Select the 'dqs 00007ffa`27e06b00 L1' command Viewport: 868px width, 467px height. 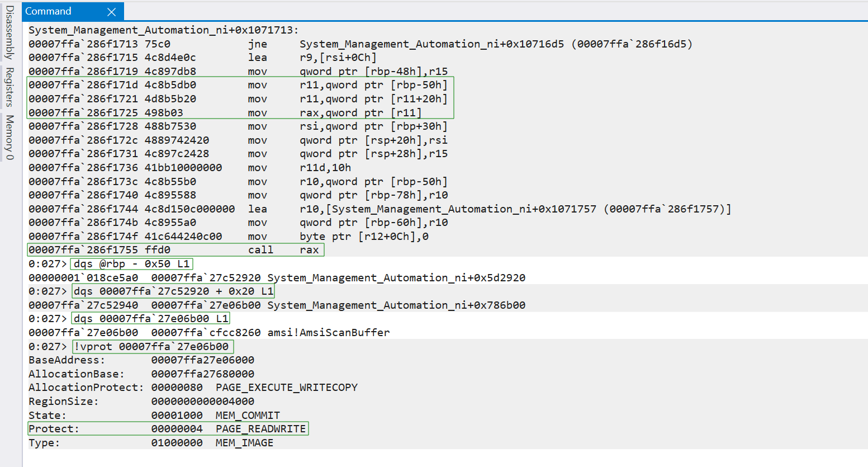(151, 319)
